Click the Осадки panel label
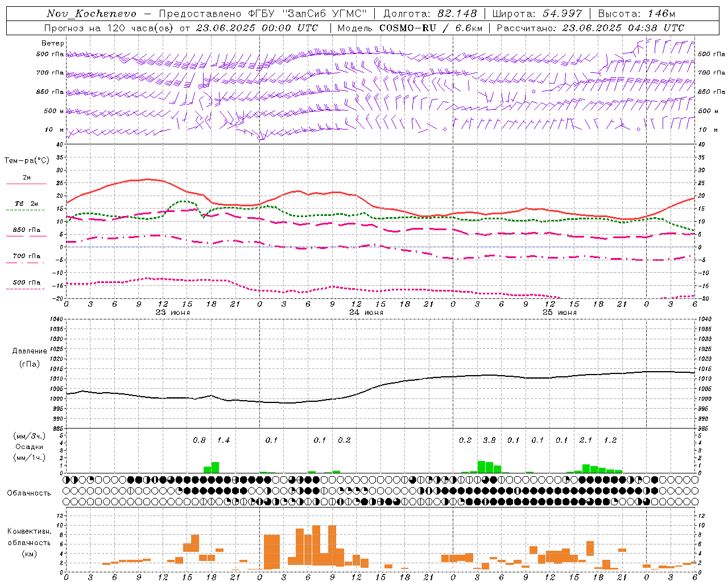The image size is (728, 582). tap(28, 447)
